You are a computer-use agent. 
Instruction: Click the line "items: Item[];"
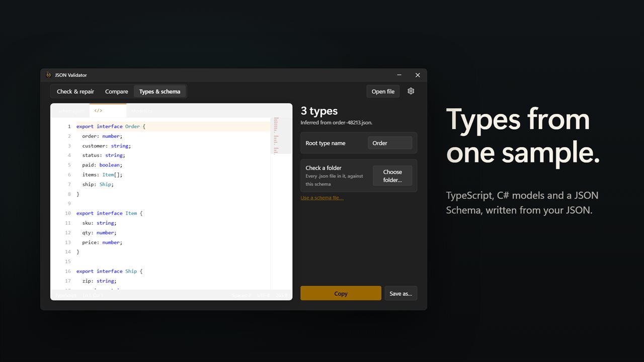(x=102, y=174)
